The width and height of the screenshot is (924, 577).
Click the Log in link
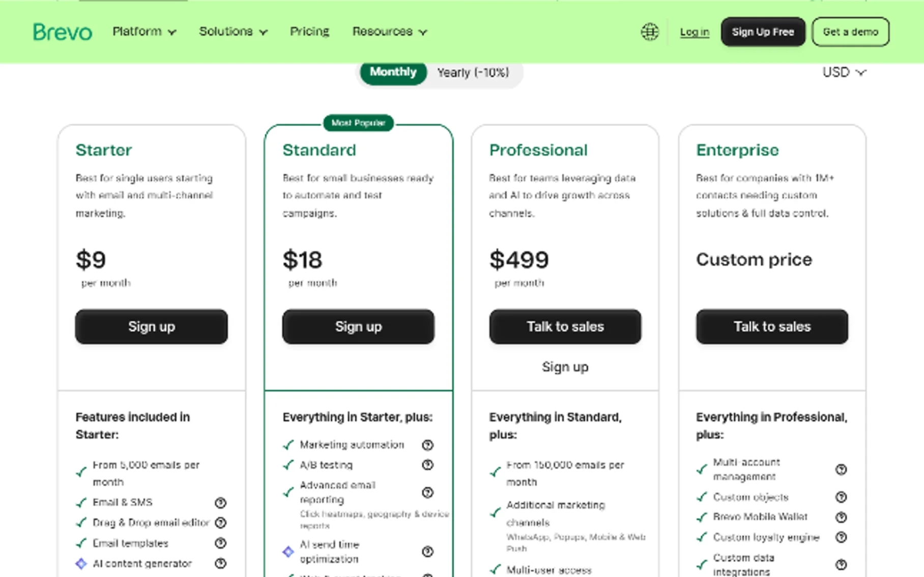695,32
